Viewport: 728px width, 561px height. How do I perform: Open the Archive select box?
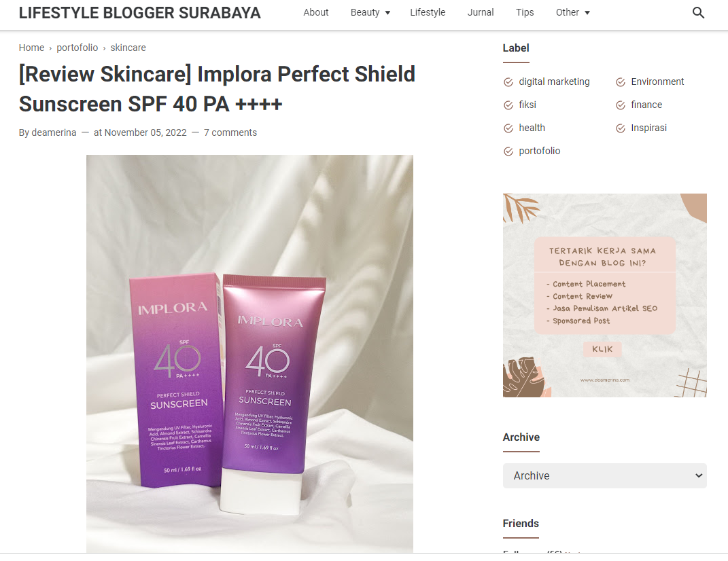coord(604,475)
